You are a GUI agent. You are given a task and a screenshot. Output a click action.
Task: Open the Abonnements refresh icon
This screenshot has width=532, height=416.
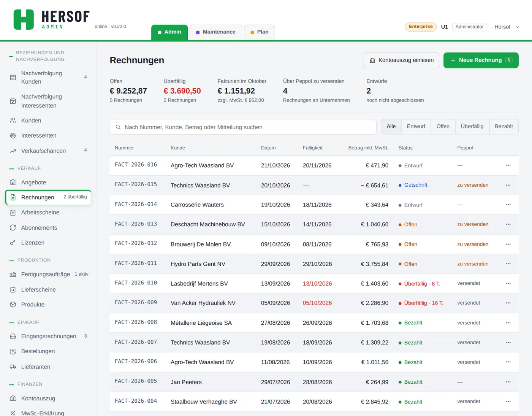click(13, 228)
